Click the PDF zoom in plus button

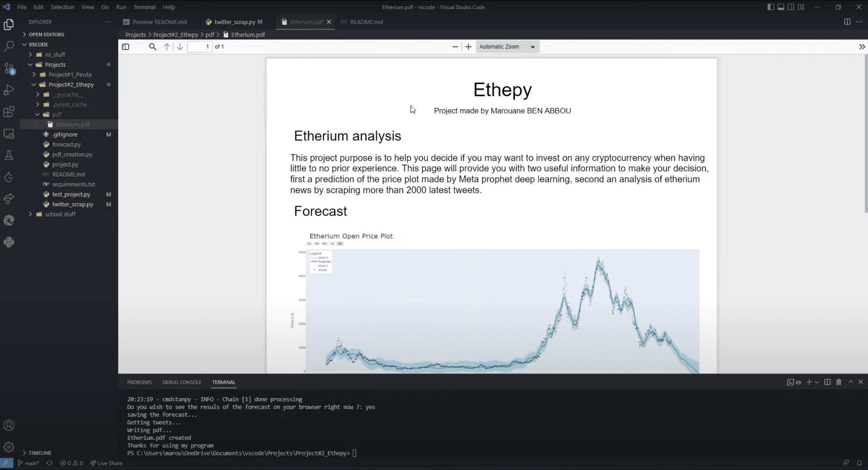click(x=468, y=47)
